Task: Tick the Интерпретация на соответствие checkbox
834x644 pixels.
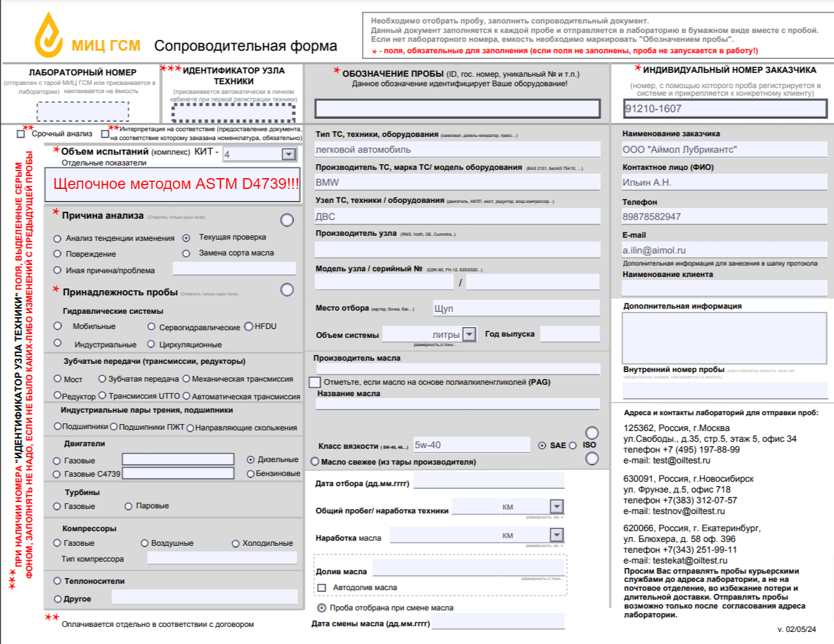Action: (x=105, y=134)
